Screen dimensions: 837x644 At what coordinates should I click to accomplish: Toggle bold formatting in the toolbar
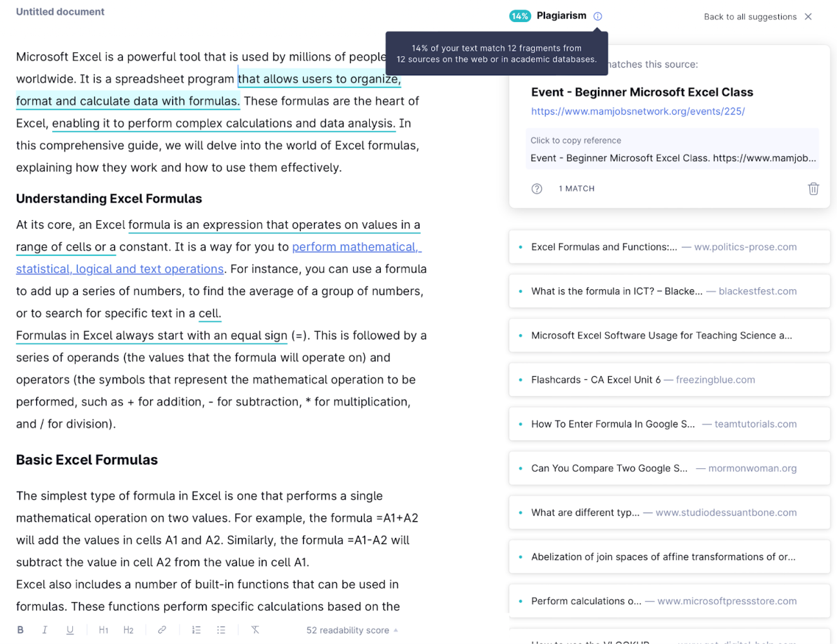click(x=20, y=630)
